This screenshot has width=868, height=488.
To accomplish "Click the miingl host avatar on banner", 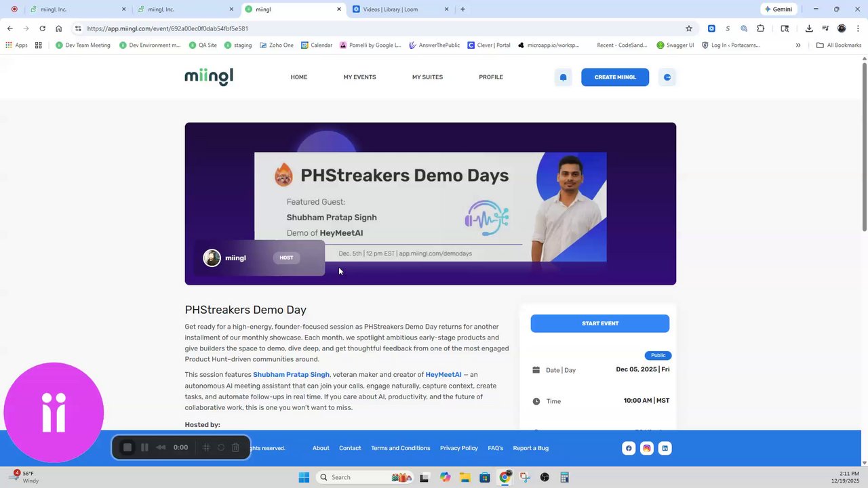I will [212, 258].
